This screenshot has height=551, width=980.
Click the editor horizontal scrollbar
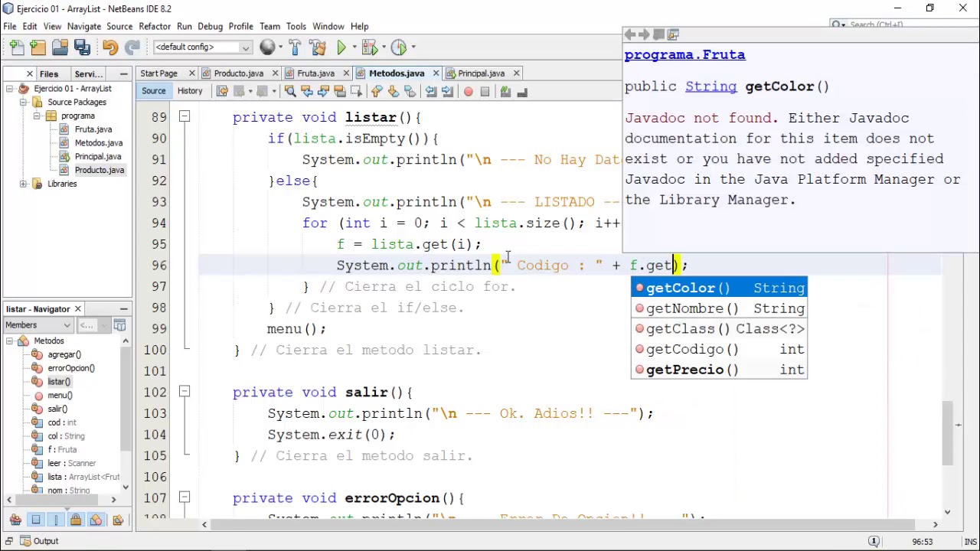tap(563, 525)
